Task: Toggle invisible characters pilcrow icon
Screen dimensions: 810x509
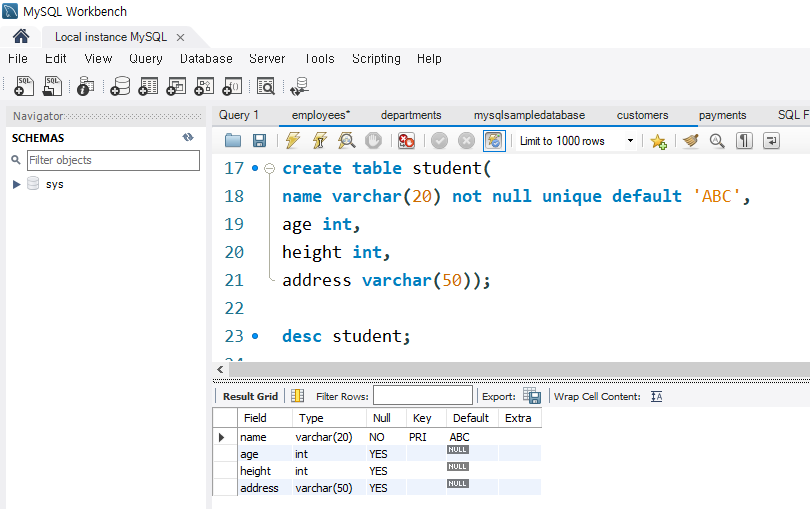Action: 744,141
